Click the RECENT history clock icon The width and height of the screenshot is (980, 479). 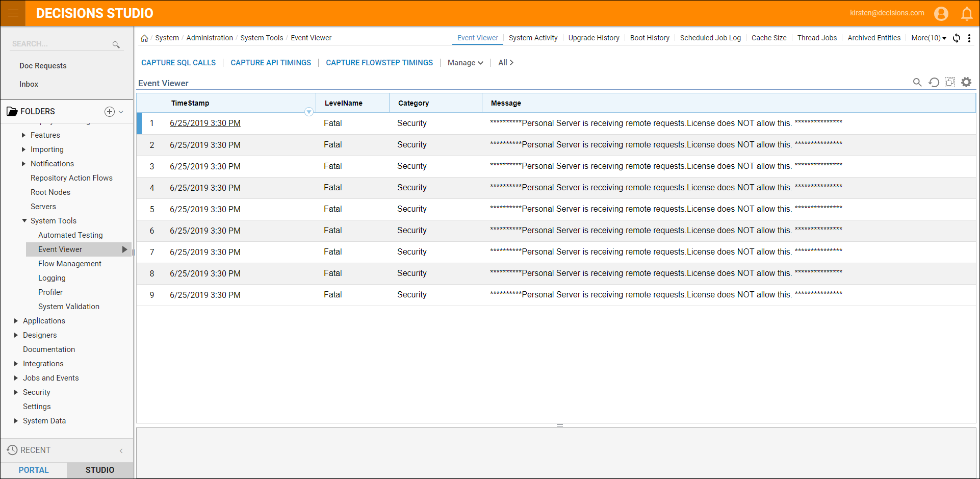click(x=12, y=450)
